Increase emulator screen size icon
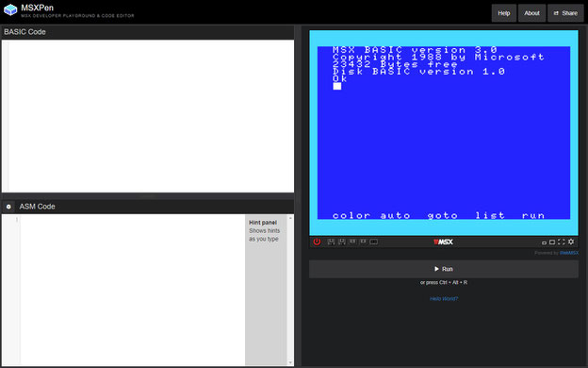 click(x=552, y=243)
